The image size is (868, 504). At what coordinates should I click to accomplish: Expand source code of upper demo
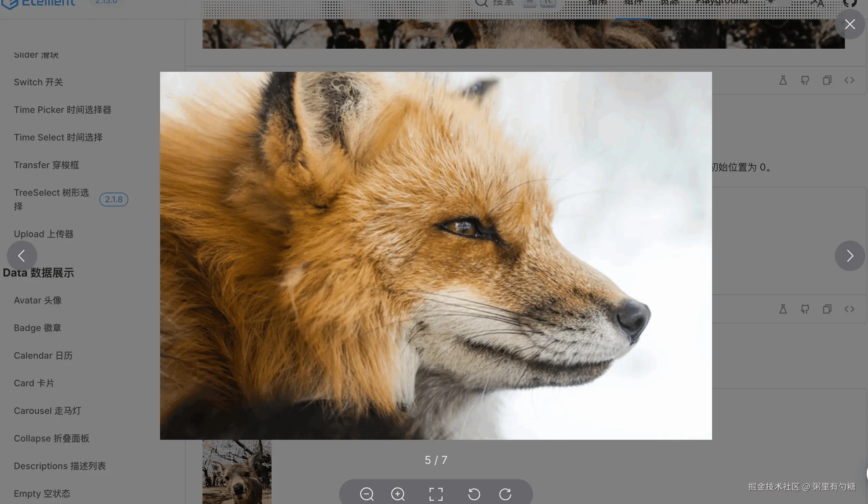(x=849, y=80)
